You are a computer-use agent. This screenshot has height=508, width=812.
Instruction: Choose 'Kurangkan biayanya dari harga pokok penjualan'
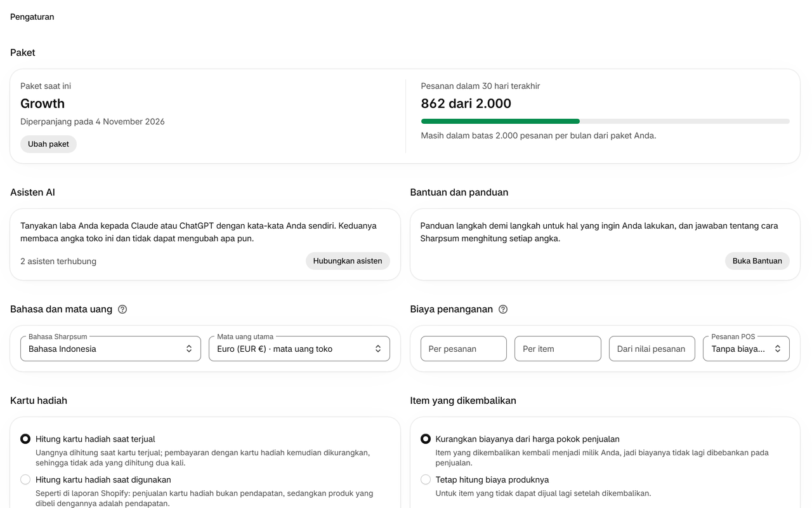426,439
